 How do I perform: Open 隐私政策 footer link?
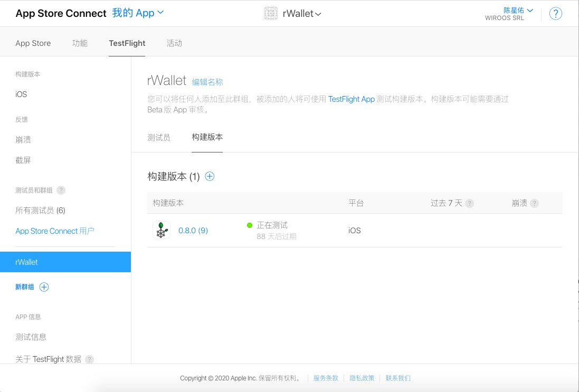(x=362, y=378)
